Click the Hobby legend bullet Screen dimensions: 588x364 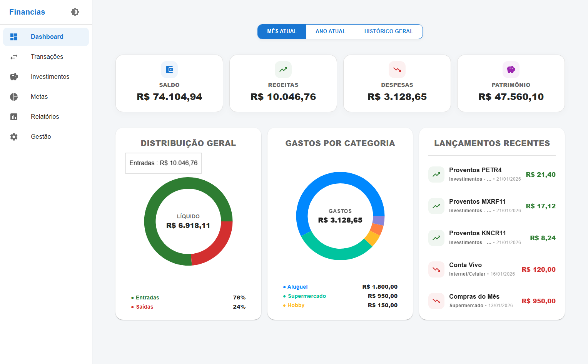coord(284,305)
